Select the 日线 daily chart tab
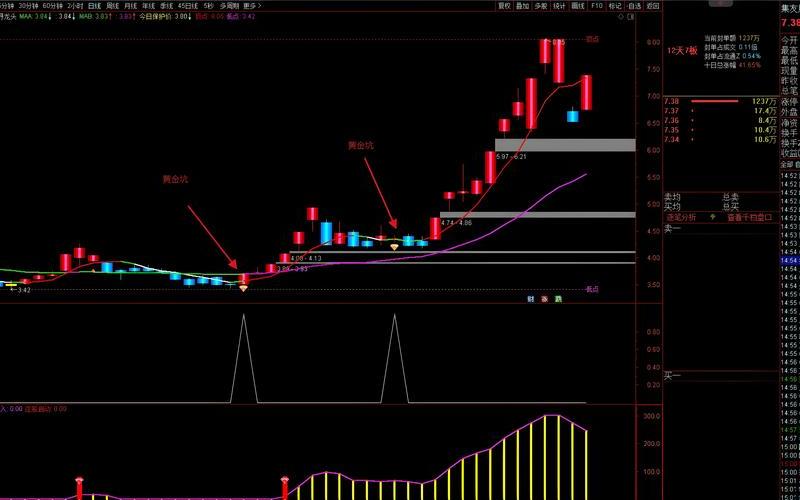Screen dimensions: 800x500 (94, 6)
